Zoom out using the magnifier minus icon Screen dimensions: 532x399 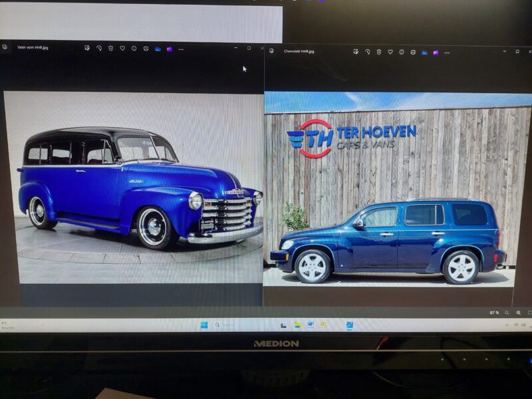point(507,313)
